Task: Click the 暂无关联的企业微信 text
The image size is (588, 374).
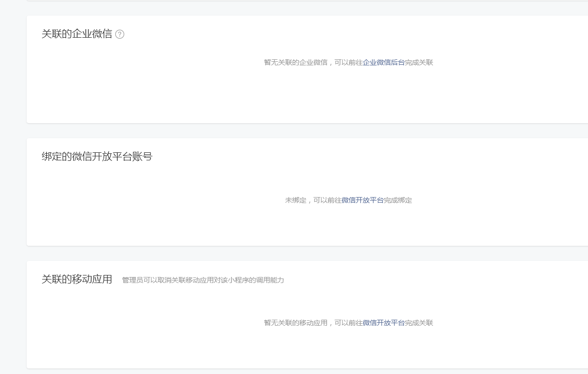Action: click(x=296, y=62)
